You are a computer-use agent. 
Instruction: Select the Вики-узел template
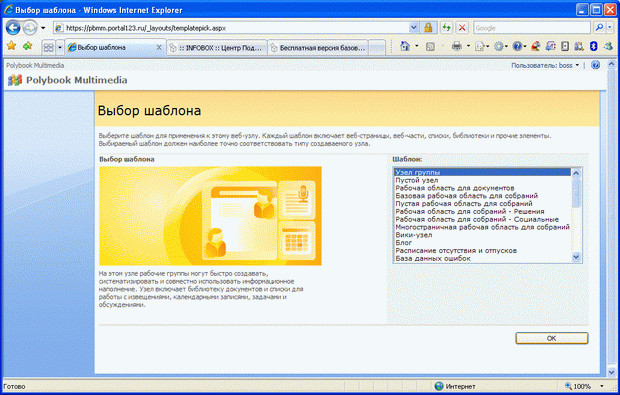[x=482, y=235]
